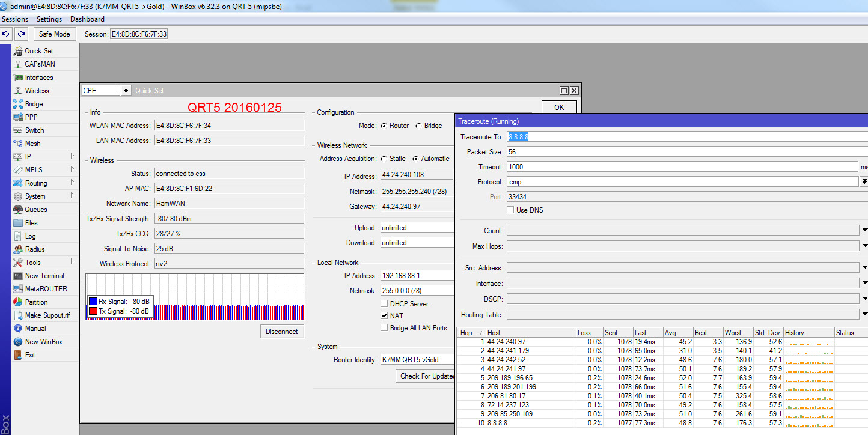Expand the Routing Table field arrow

pos(864,314)
